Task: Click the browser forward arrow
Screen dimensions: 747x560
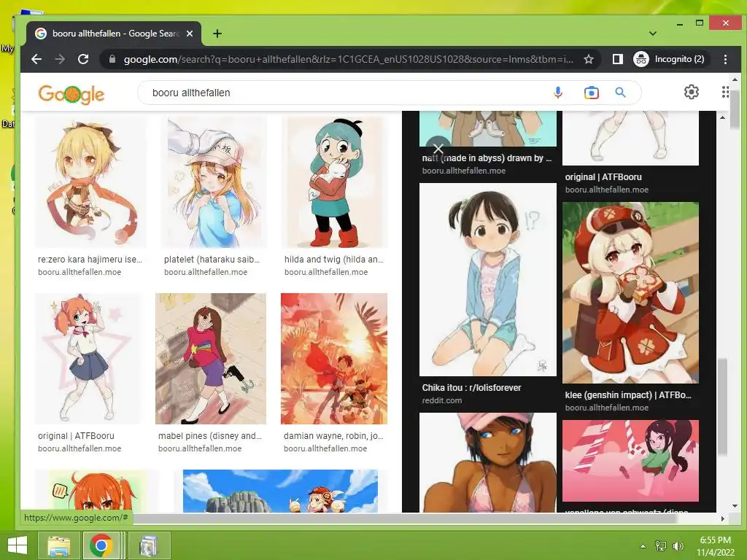Action: pos(60,59)
